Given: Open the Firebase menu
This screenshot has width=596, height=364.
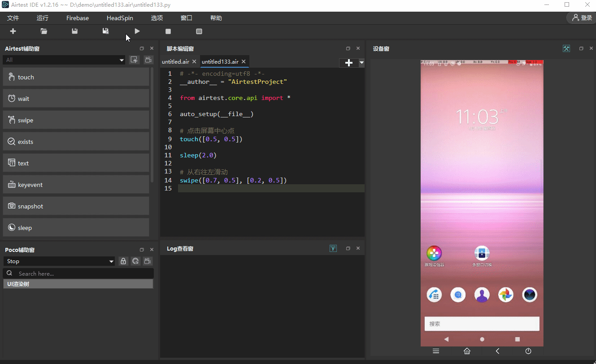Looking at the screenshot, I should tap(78, 18).
